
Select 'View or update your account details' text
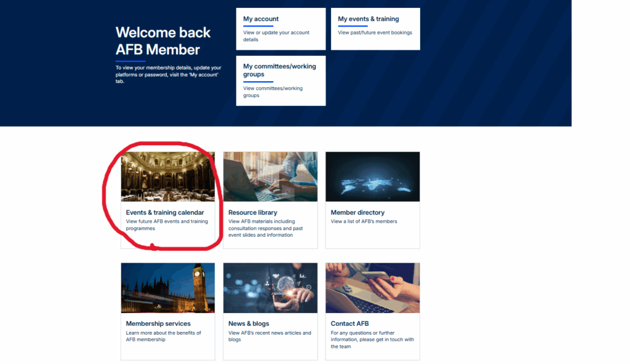point(276,36)
